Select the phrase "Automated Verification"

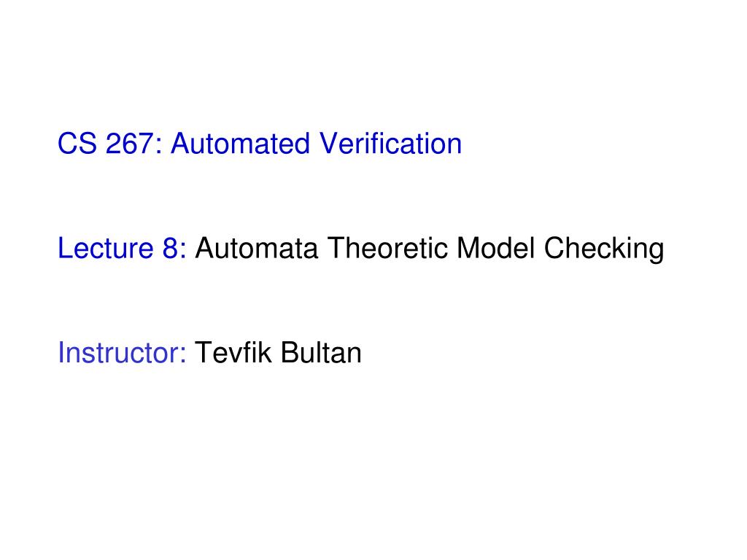[317, 144]
